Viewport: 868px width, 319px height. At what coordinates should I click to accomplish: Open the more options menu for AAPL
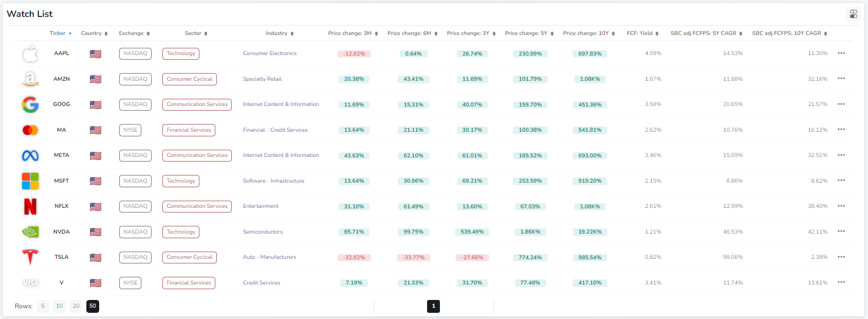(841, 53)
